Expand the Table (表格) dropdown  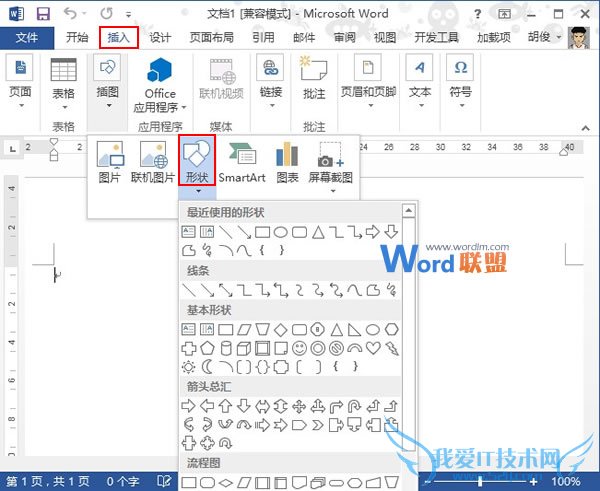coord(64,107)
